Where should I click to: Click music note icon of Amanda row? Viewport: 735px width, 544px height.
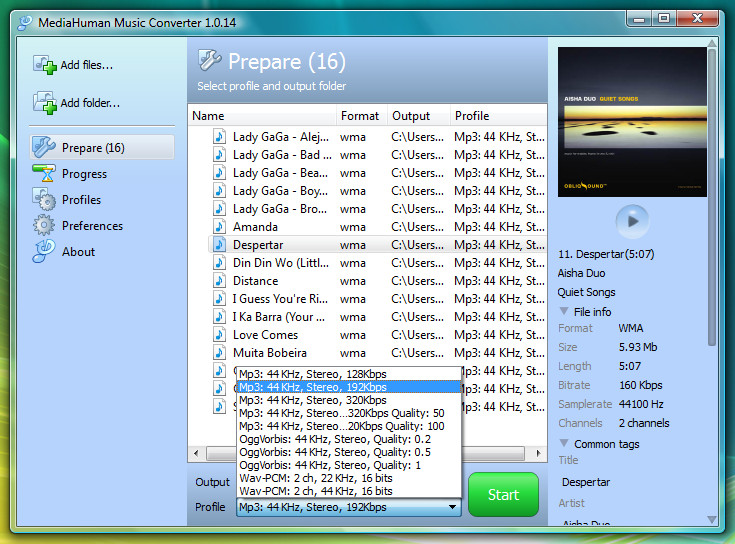pyautogui.click(x=219, y=226)
